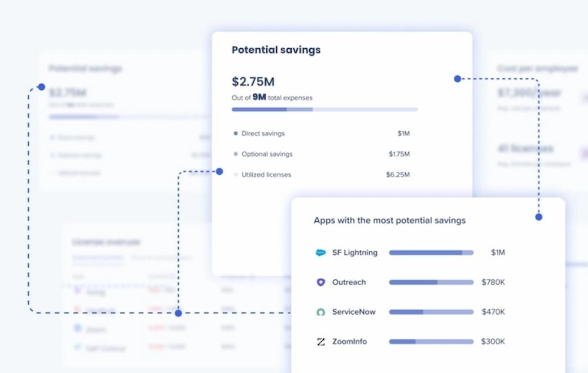Click the blue connector dot near Utilized licenses
The height and width of the screenshot is (373, 588).
pyautogui.click(x=219, y=171)
